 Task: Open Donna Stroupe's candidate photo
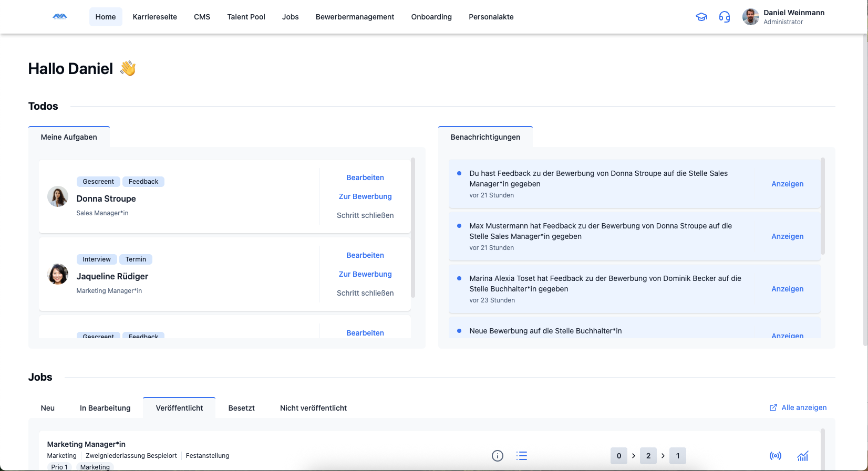click(58, 196)
